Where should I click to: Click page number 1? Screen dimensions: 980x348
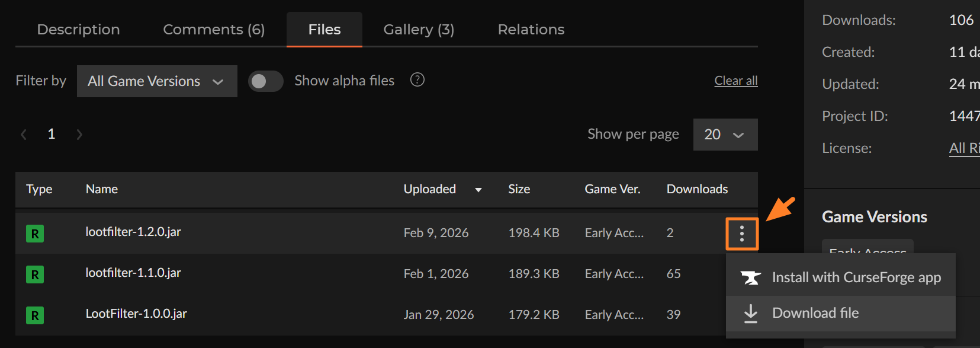[x=52, y=134]
